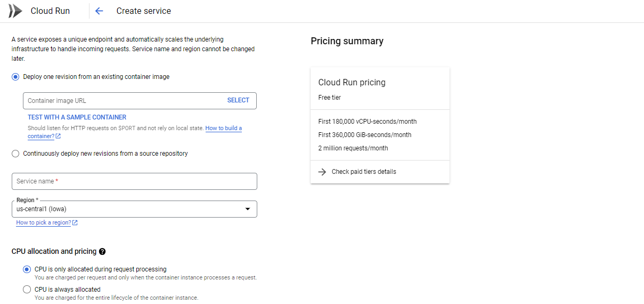Open 'How to pick a region?' link
Image resolution: width=644 pixels, height=304 pixels.
(x=44, y=223)
